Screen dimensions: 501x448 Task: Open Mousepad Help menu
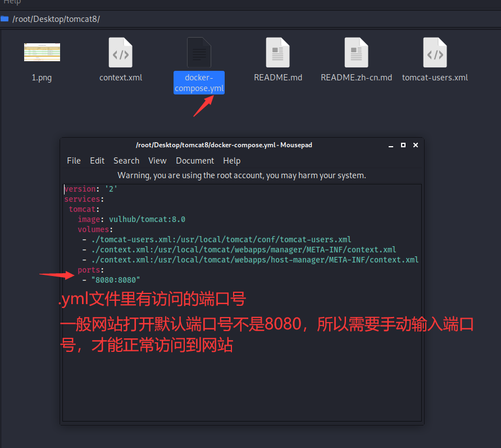pos(231,161)
